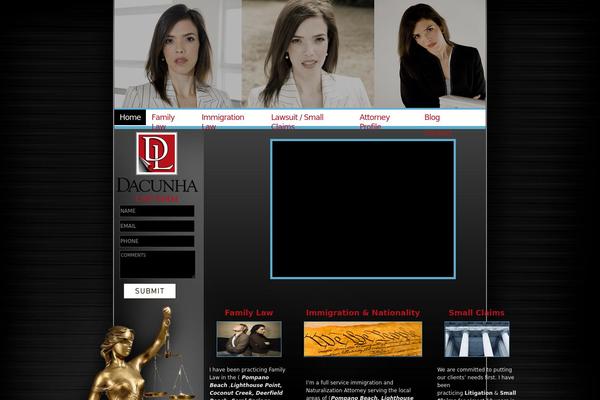Click the We the People constitution image
Screen dimensions: 600x400
tap(363, 339)
